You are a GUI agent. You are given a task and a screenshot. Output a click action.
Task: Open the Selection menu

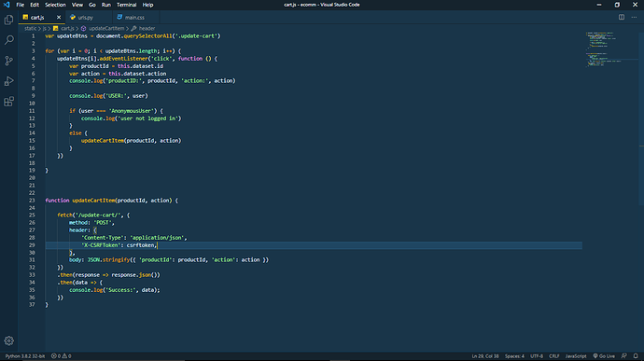pos(55,5)
